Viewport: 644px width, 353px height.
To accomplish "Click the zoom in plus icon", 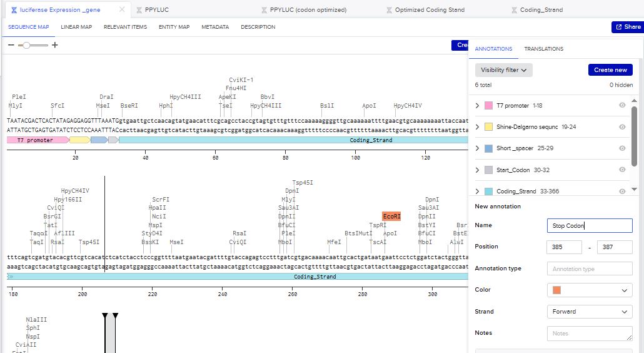I will tap(55, 45).
